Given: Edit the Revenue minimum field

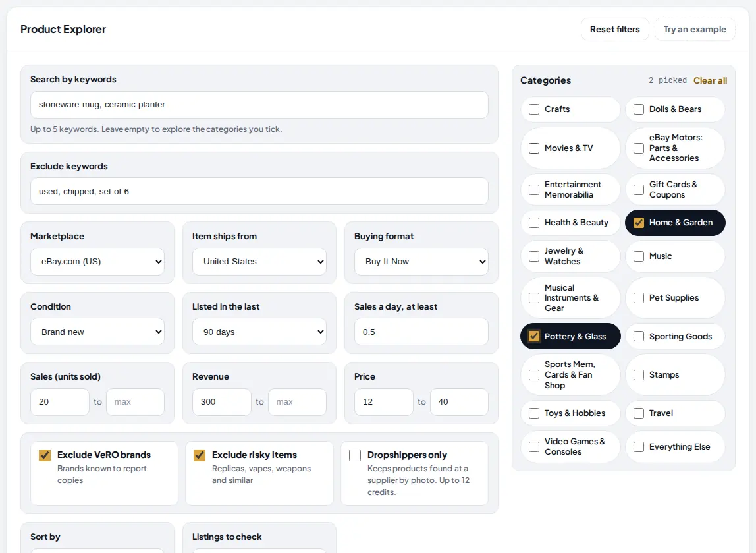Looking at the screenshot, I should pos(222,402).
